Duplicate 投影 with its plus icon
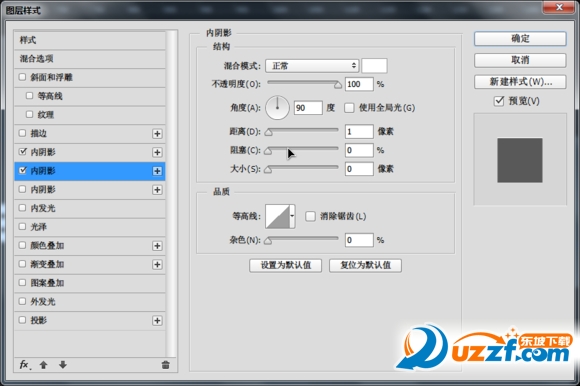Image resolution: width=580 pixels, height=386 pixels. 157,321
